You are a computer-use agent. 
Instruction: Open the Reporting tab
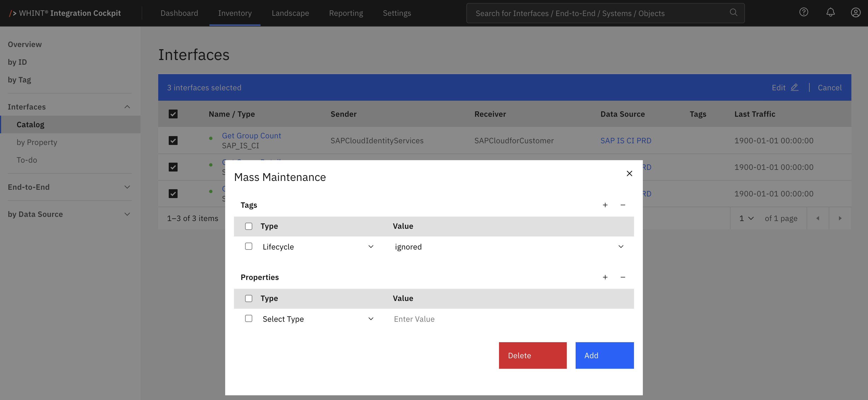(x=346, y=13)
